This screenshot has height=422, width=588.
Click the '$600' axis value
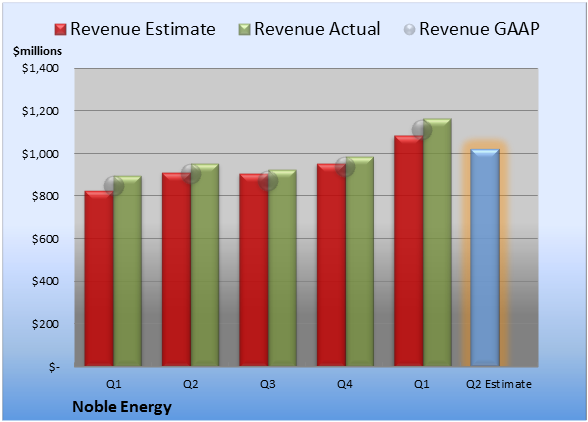[45, 239]
